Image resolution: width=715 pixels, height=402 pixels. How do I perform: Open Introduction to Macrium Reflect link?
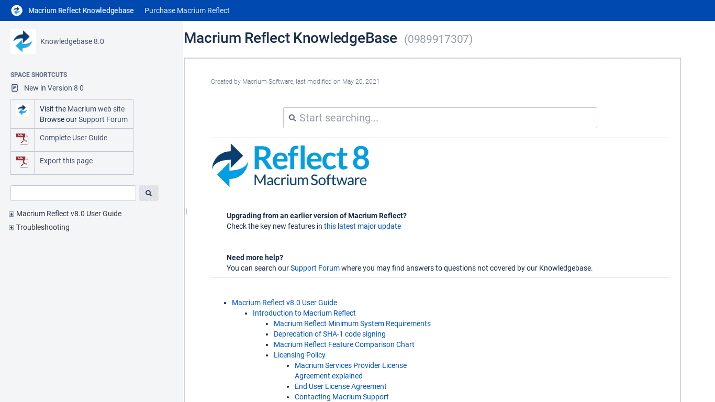coord(304,313)
